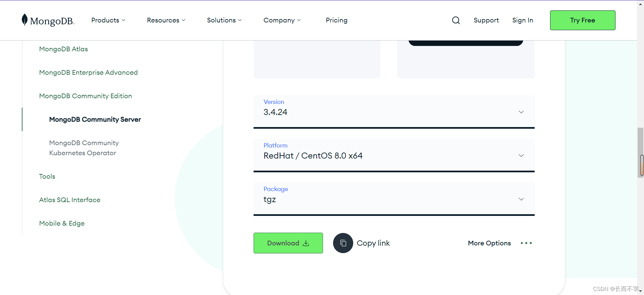The width and height of the screenshot is (644, 295).
Task: Open MongoDB Community Kubernetes Operator
Action: click(84, 148)
